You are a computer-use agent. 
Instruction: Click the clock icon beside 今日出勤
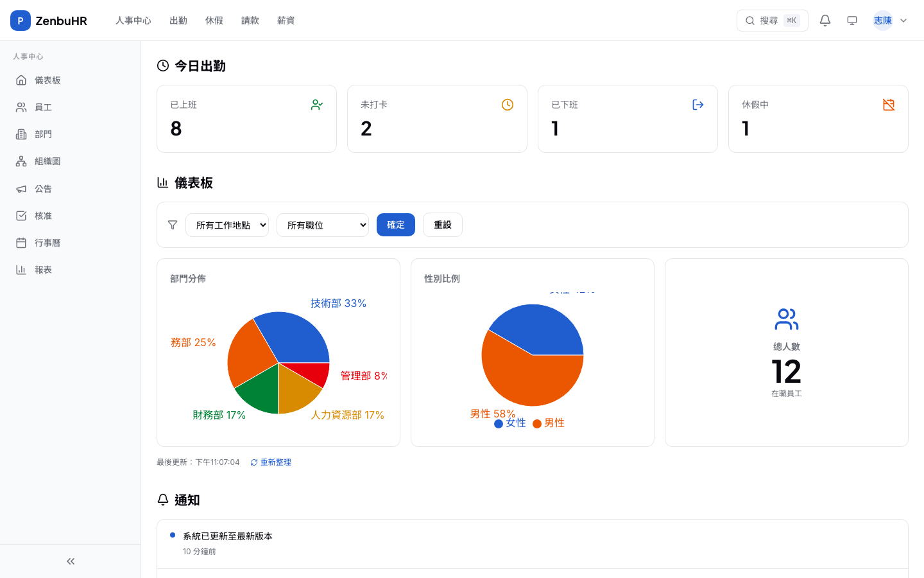[163, 66]
